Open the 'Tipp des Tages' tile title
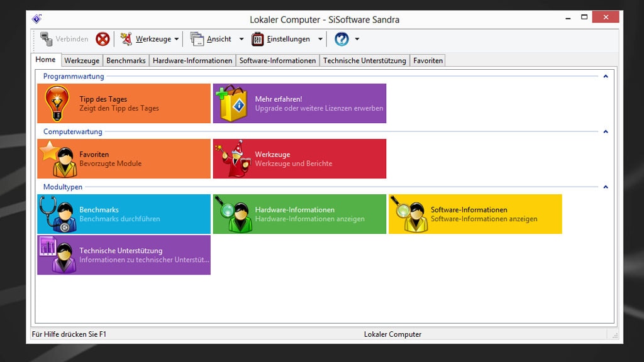Image resolution: width=644 pixels, height=362 pixels. pyautogui.click(x=103, y=99)
